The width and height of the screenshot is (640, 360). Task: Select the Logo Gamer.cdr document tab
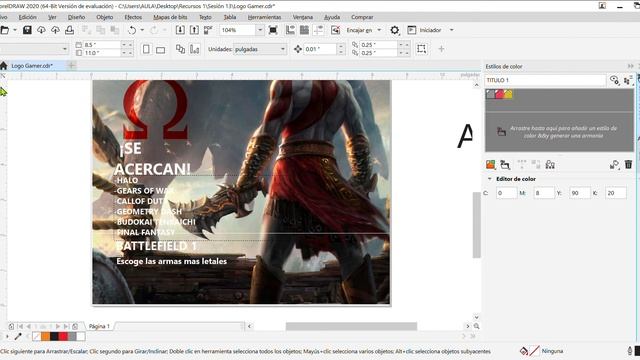click(x=32, y=66)
